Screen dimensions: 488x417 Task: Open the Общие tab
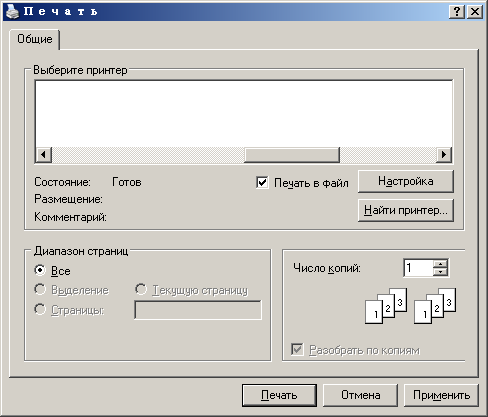tap(35, 39)
